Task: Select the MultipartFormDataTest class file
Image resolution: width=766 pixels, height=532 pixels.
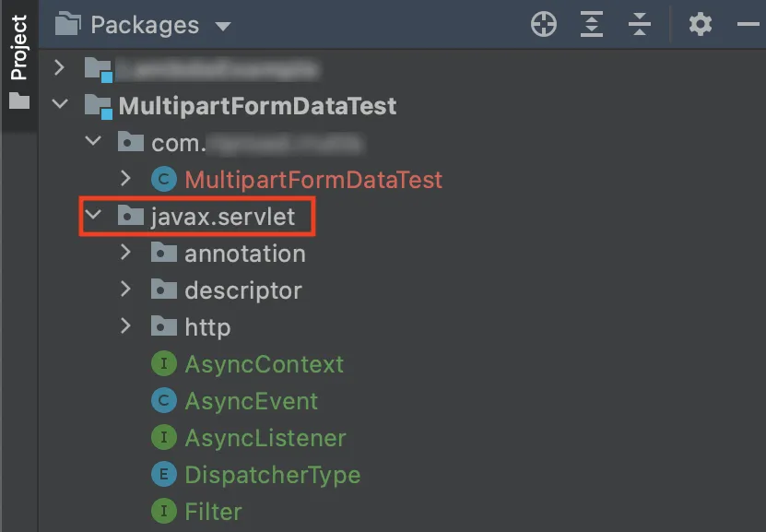Action: (x=313, y=179)
